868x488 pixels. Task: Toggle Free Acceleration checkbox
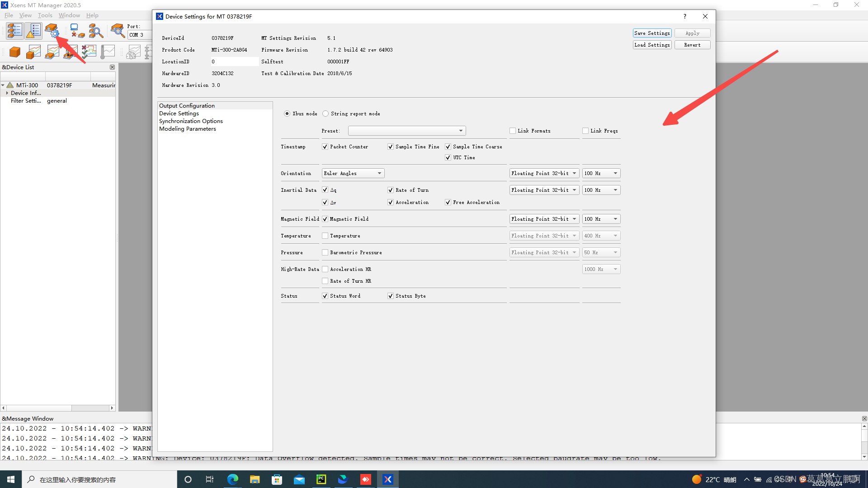pyautogui.click(x=448, y=202)
